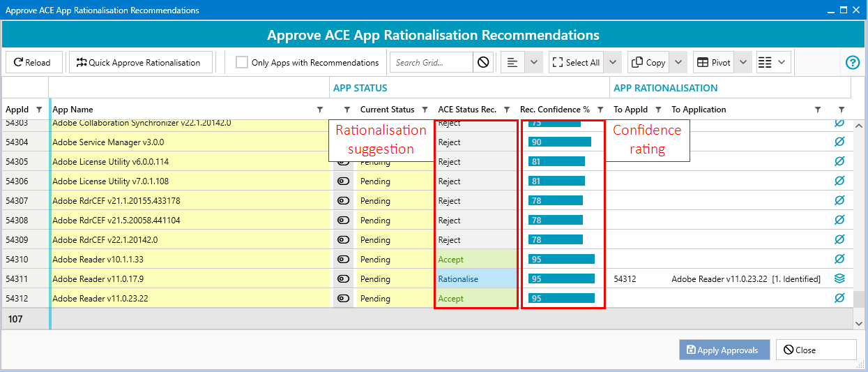Click the scroll down arrow of grid scrollbar

point(859,322)
